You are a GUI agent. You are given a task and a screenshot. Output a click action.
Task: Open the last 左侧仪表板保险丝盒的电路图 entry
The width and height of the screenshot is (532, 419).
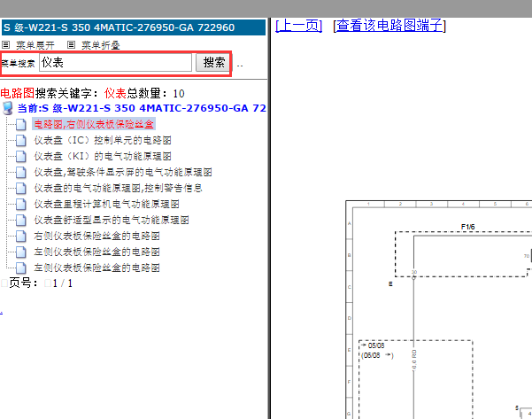click(x=96, y=268)
